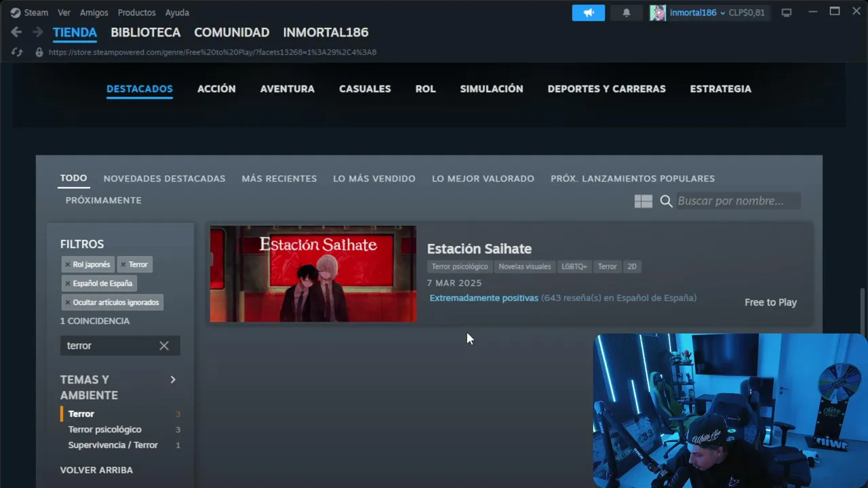Switch results to grid view

tap(643, 201)
